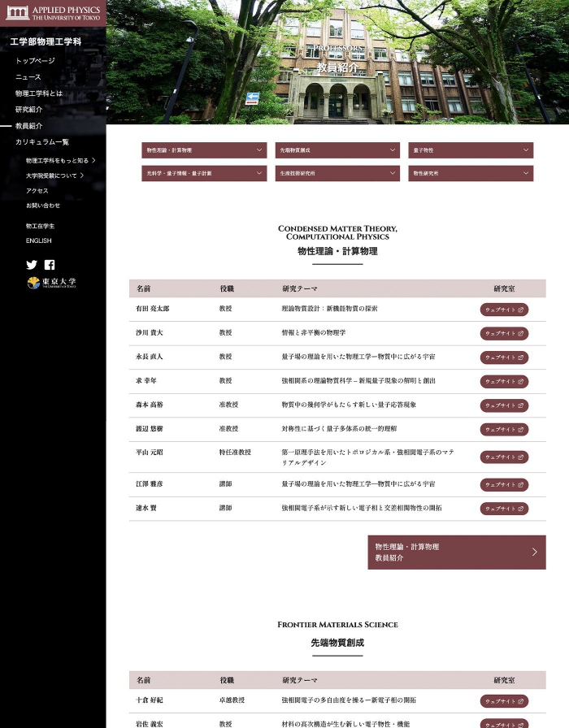Open 研究紹介 in the sidebar

[28, 110]
